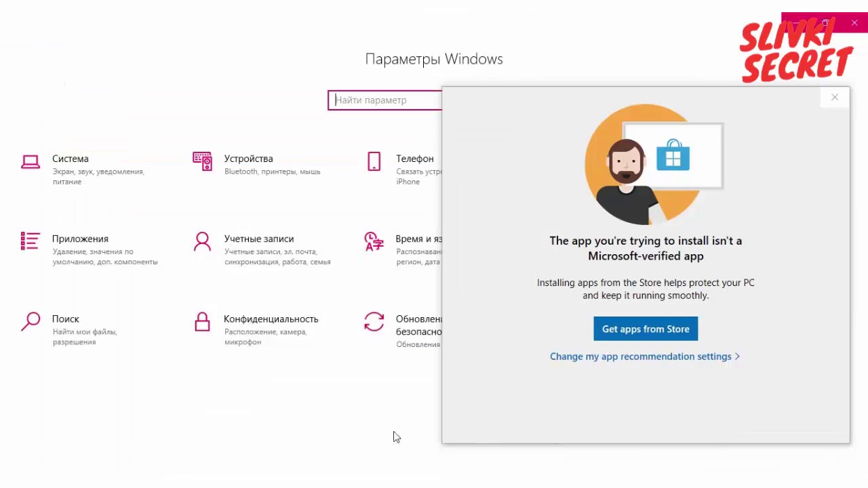The width and height of the screenshot is (868, 488).
Task: Focus the Найти параметр search field
Action: coord(385,100)
